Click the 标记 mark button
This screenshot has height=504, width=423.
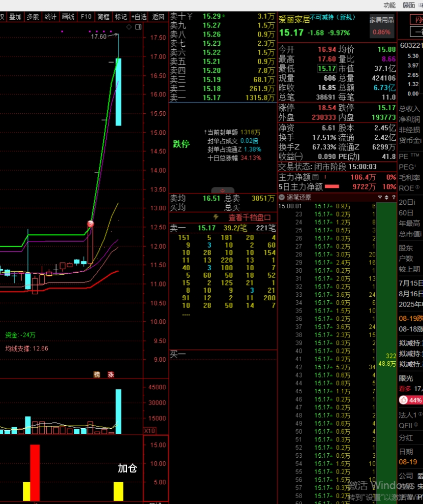click(x=121, y=17)
